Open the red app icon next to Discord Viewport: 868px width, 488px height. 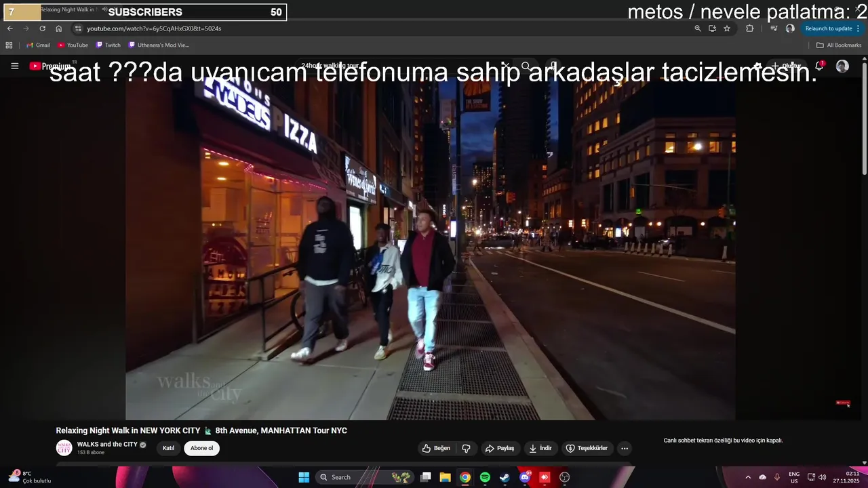pos(545,477)
